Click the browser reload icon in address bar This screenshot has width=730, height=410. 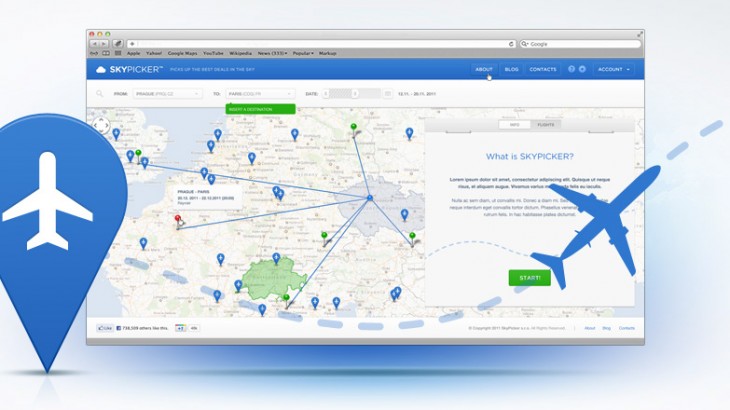[x=512, y=44]
